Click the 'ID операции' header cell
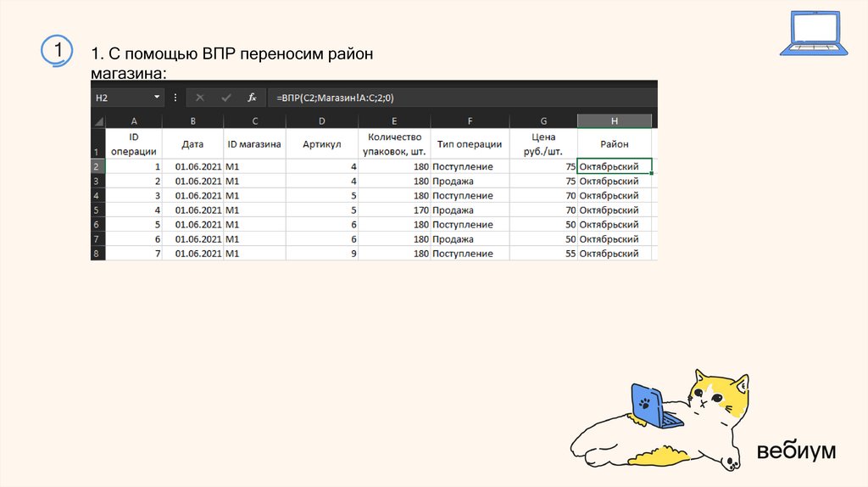The image size is (868, 487). coord(134,144)
